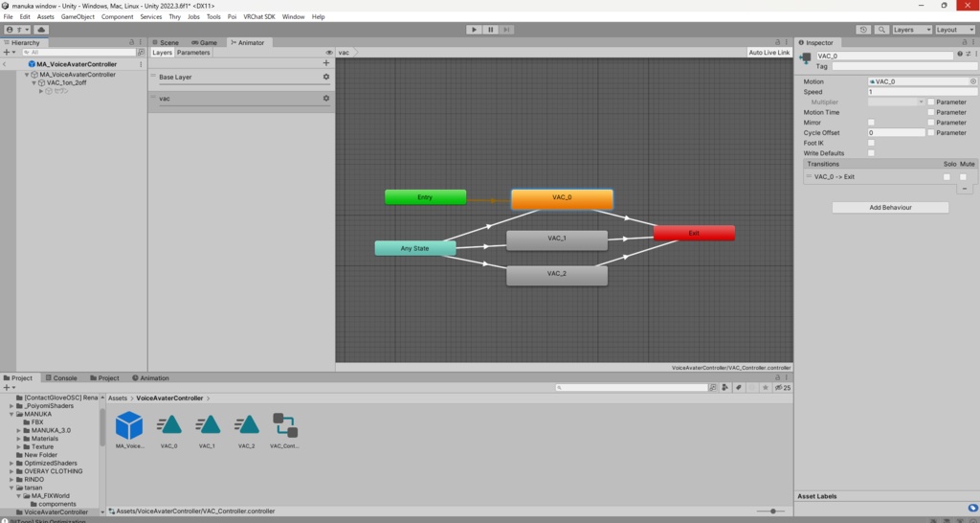Switch to the Parameters tab in Animator
The height and width of the screenshot is (523, 980).
click(193, 53)
